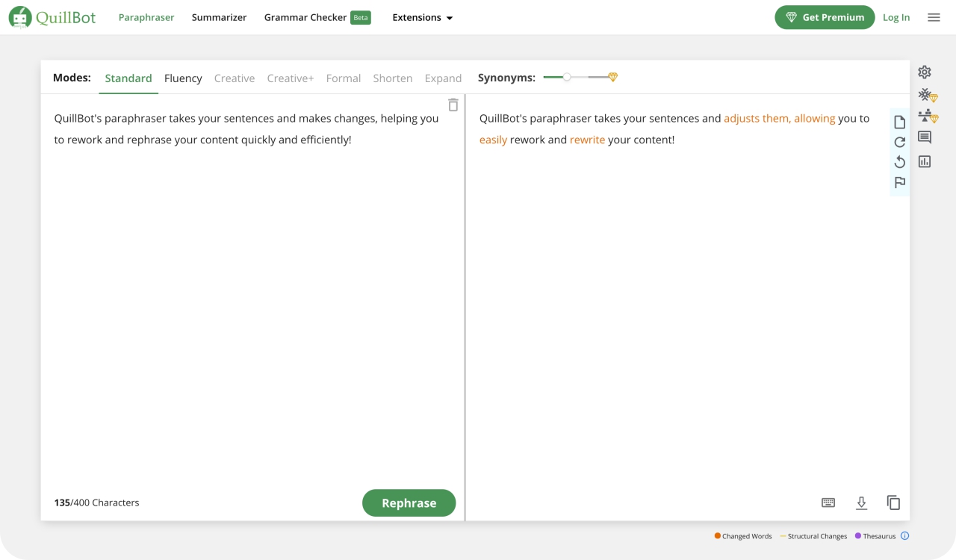956x560 pixels.
Task: Open settings via the gear icon
Action: [925, 72]
